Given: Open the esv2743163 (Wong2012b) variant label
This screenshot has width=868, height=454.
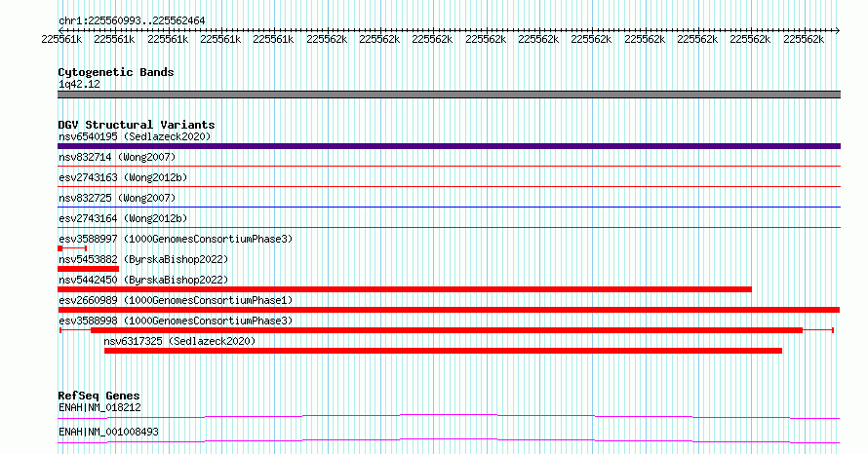Looking at the screenshot, I should 123,177.
